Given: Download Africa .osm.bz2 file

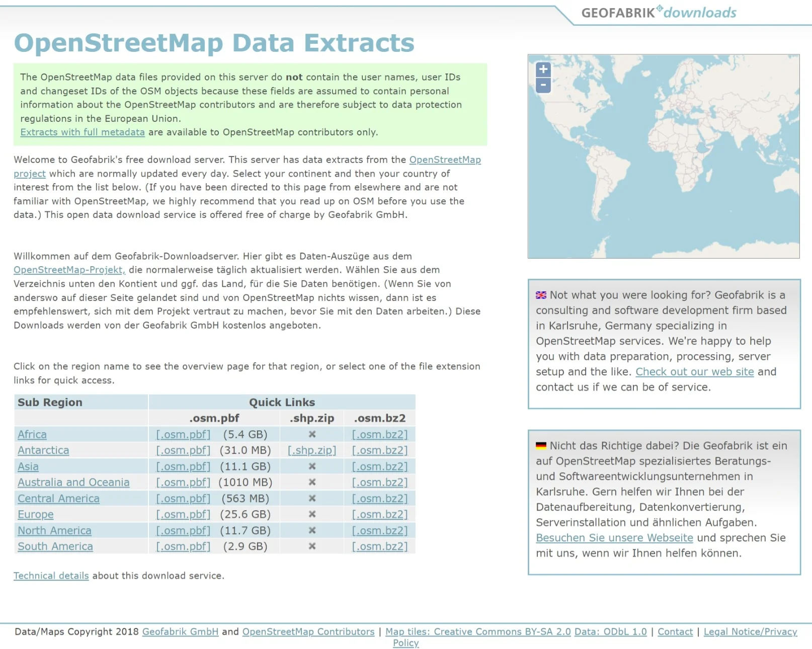Looking at the screenshot, I should tap(380, 435).
